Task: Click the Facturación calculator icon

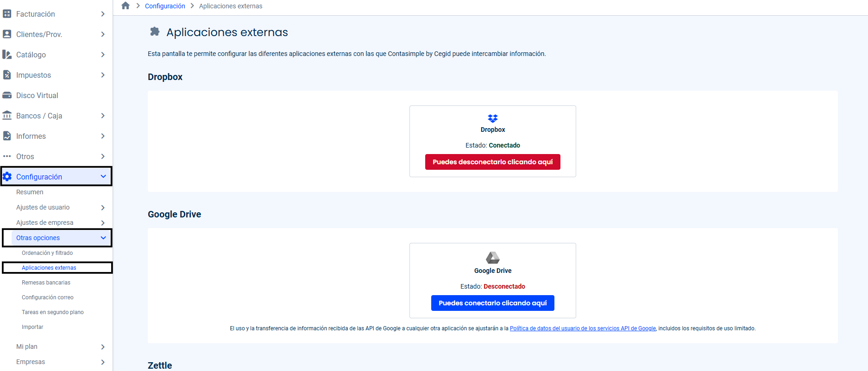Action: pos(7,14)
